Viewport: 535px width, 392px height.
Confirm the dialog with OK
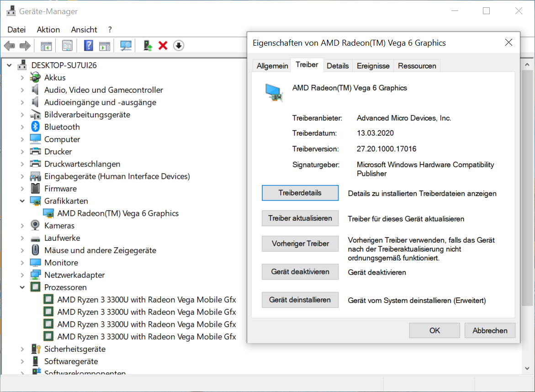click(434, 331)
